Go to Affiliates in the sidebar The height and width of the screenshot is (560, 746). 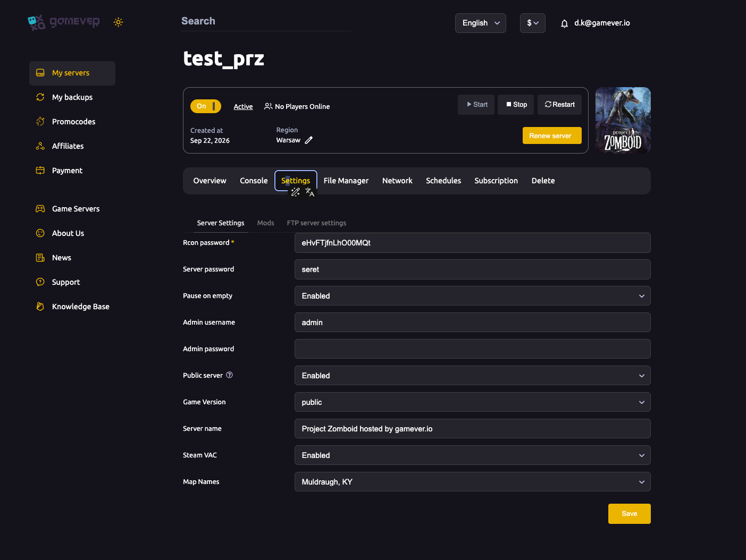pyautogui.click(x=72, y=146)
